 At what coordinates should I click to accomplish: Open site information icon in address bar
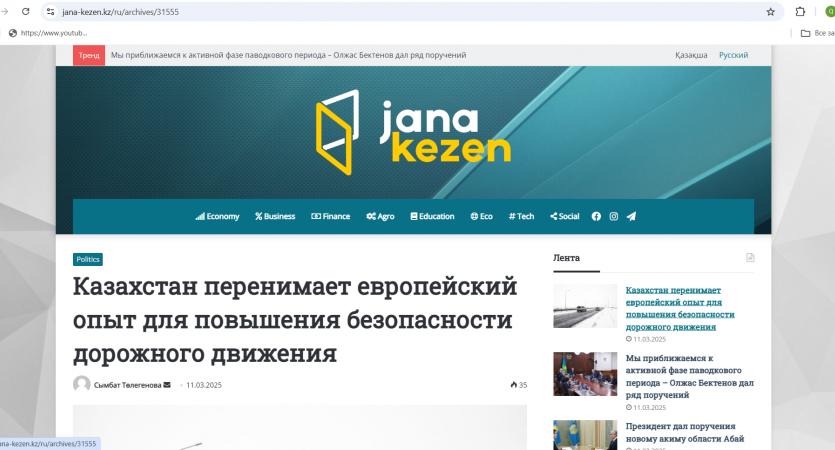51,11
